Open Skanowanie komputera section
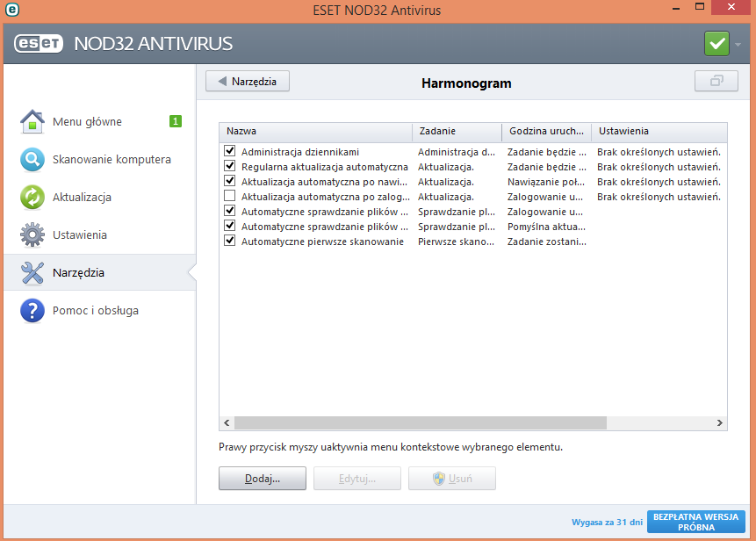The width and height of the screenshot is (756, 541). (x=100, y=160)
